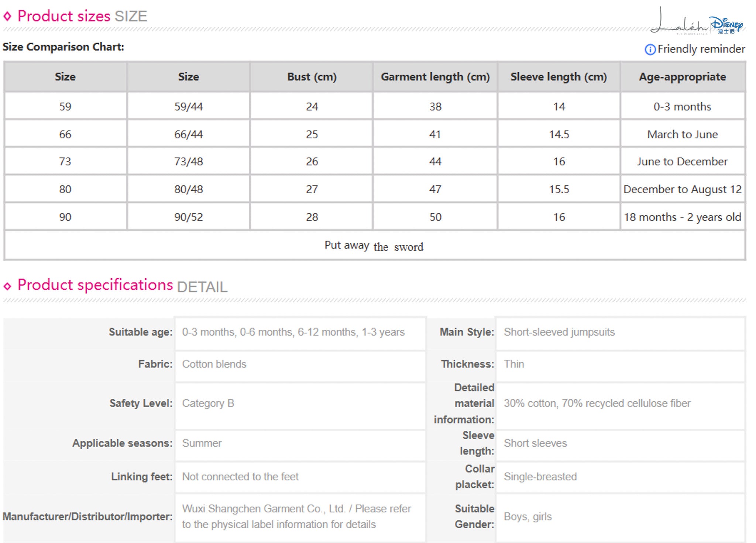Click the Wuxi Shangchen Garment manufacturer text
The width and height of the screenshot is (756, 543).
click(x=296, y=516)
